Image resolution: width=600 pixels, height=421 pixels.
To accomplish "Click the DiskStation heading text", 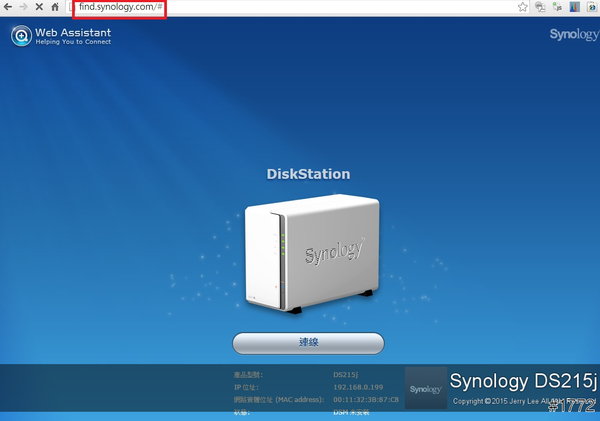I will point(308,174).
